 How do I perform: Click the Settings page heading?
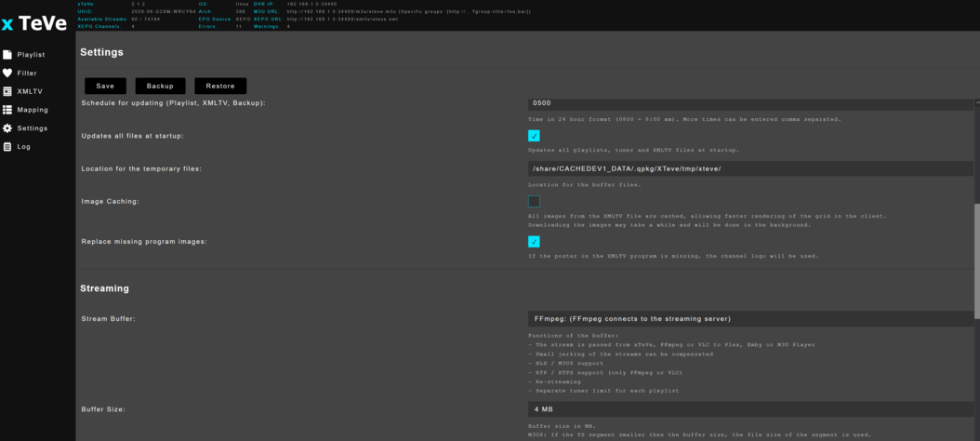[x=101, y=52]
